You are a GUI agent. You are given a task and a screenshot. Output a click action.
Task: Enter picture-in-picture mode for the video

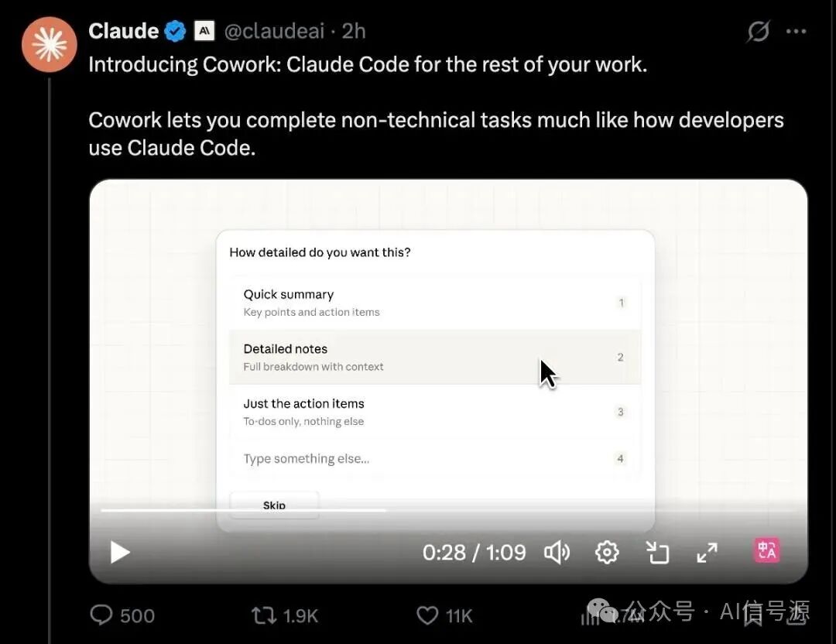pyautogui.click(x=657, y=552)
